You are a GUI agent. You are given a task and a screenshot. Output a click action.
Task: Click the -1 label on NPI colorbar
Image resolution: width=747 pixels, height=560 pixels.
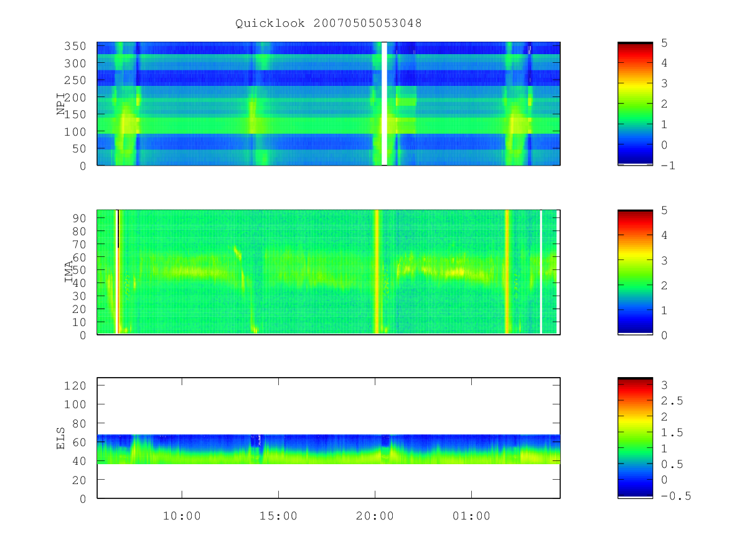coord(667,166)
